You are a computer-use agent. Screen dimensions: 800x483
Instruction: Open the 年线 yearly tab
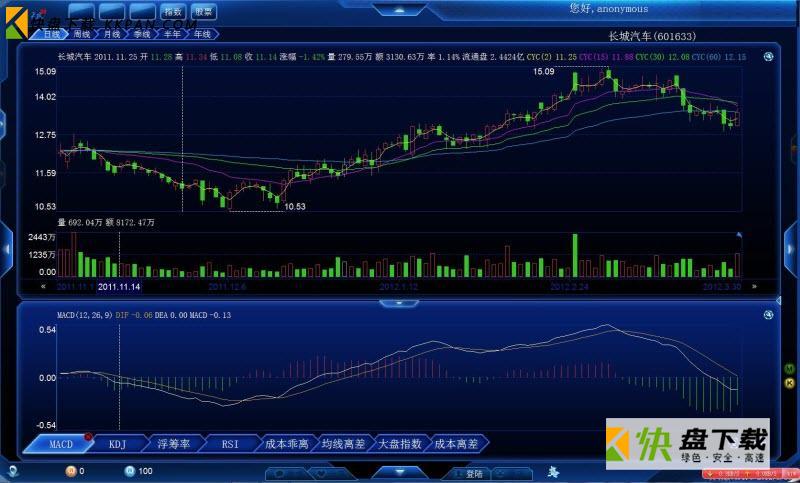pos(202,34)
